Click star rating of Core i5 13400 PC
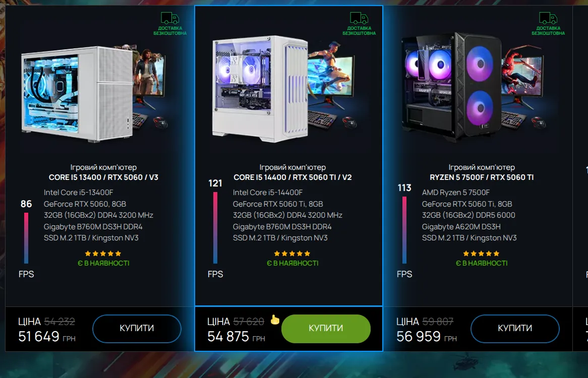Screen dimensions: 588x378 point(103,254)
